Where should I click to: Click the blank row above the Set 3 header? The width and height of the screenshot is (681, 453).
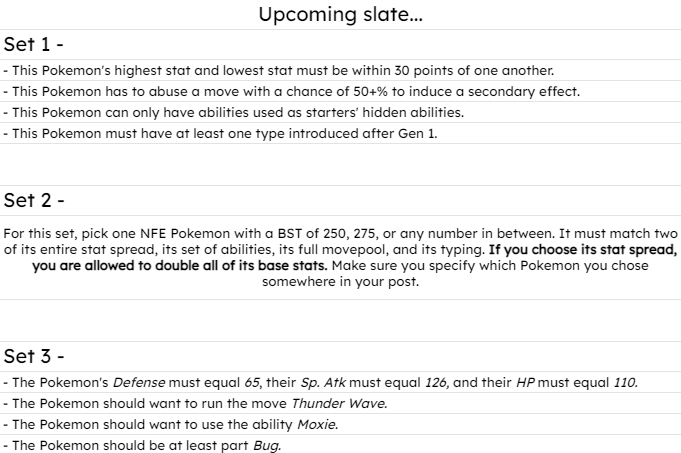point(340,320)
